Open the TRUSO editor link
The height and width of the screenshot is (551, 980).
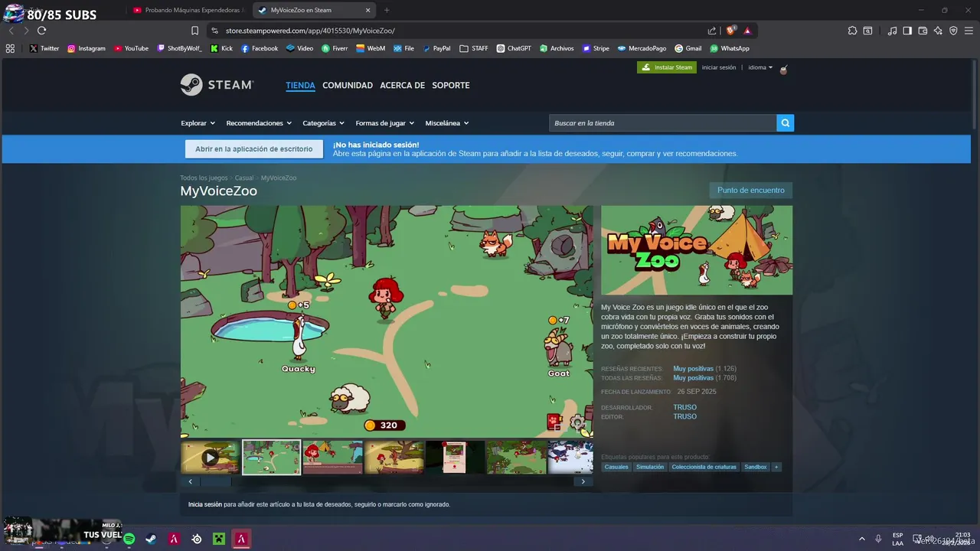685,417
